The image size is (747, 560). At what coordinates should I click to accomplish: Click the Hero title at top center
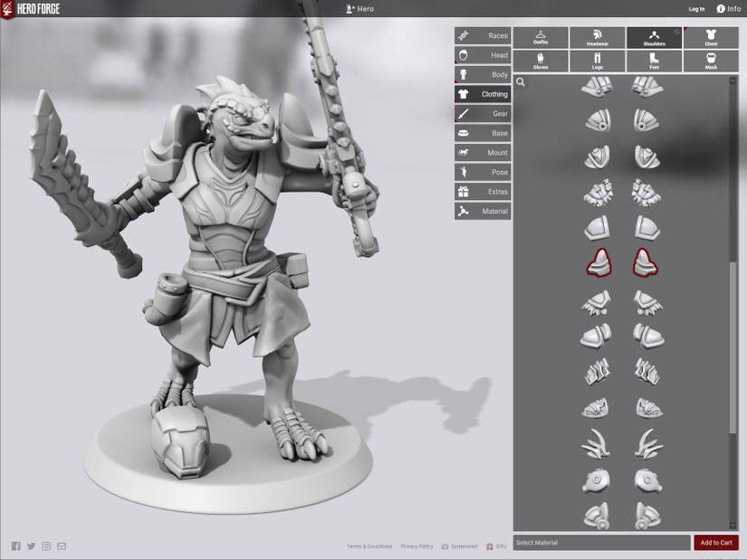coord(359,8)
